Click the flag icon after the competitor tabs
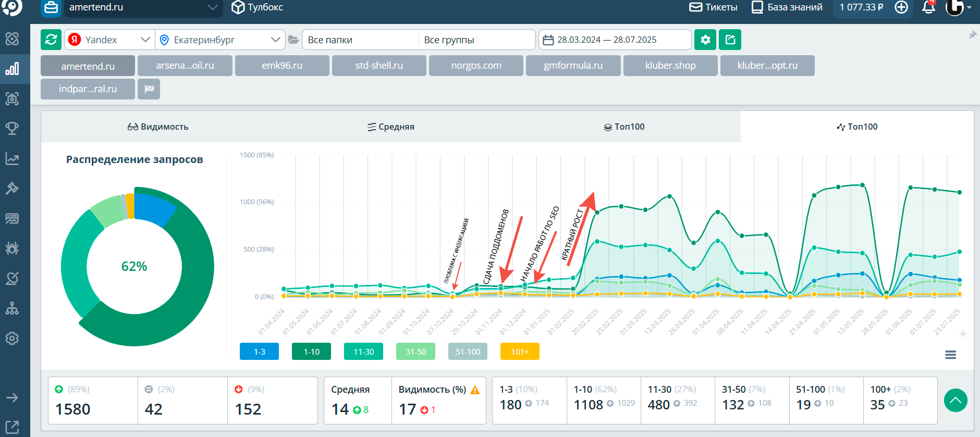980x437 pixels. point(149,89)
